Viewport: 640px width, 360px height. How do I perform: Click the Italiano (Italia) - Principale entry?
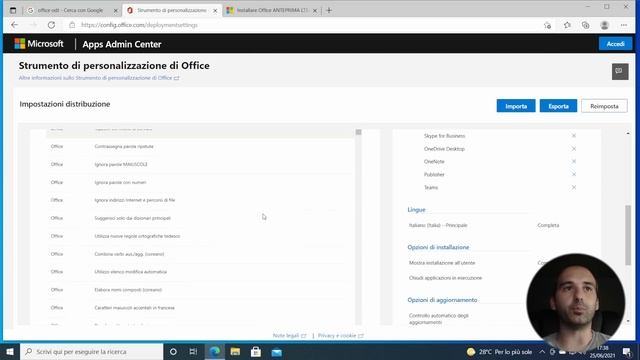pyautogui.click(x=438, y=225)
